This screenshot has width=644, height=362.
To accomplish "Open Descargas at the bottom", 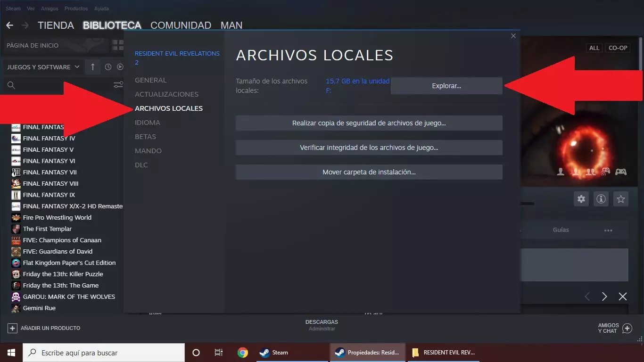I will pyautogui.click(x=322, y=325).
